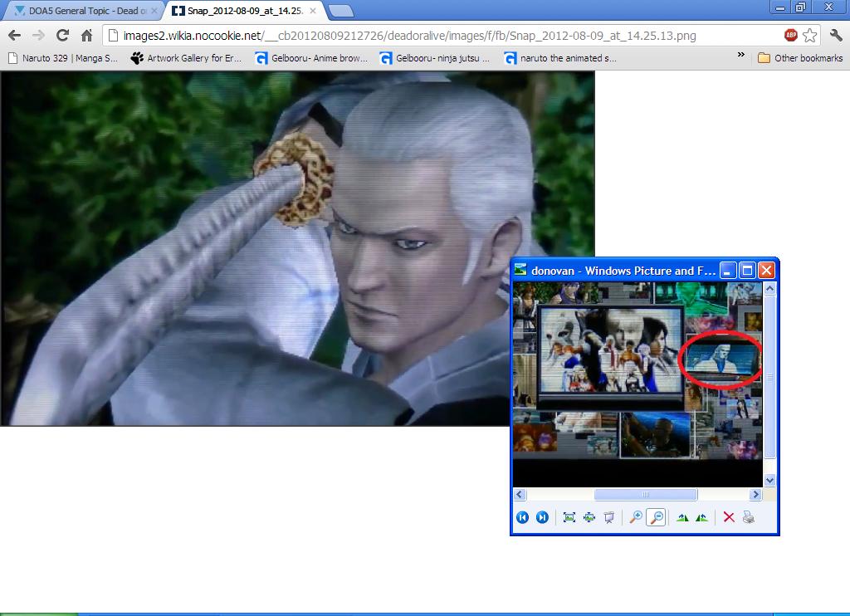
Task: Open the Chrome wrench menu
Action: 837,35
